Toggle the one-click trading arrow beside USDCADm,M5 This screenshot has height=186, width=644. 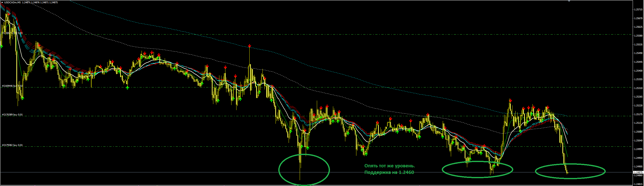(2, 3)
